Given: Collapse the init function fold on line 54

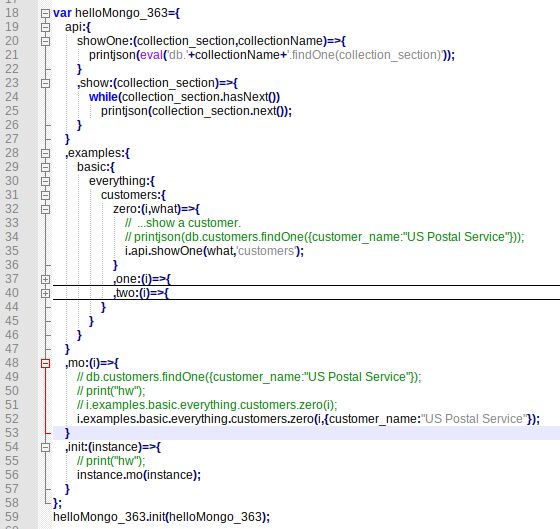Looking at the screenshot, I should [45, 448].
